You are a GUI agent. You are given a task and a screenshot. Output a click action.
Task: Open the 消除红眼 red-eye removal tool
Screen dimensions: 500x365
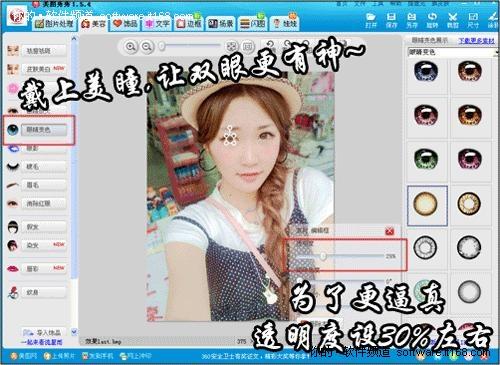(44, 203)
